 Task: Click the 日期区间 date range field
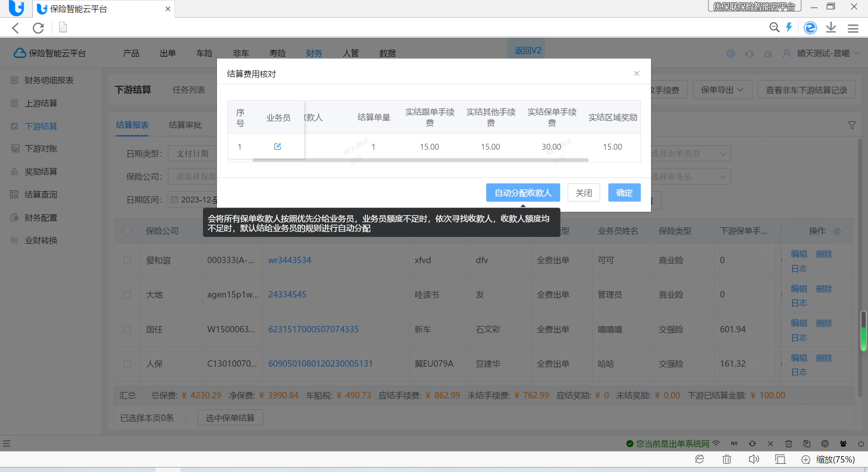[193, 200]
